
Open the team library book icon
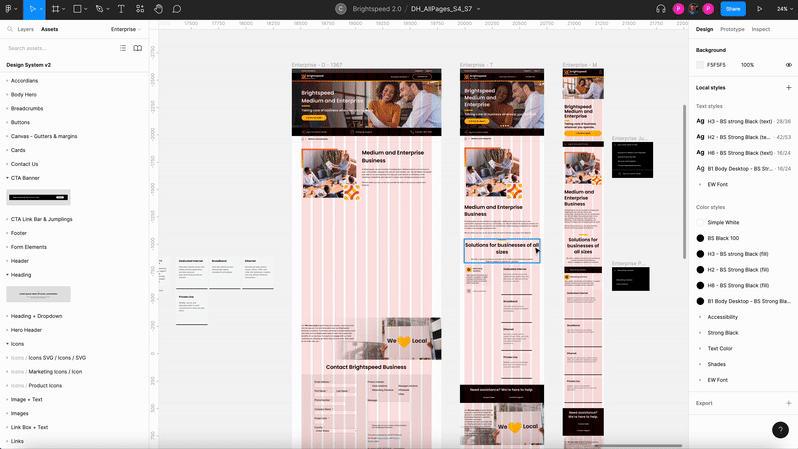click(x=137, y=48)
